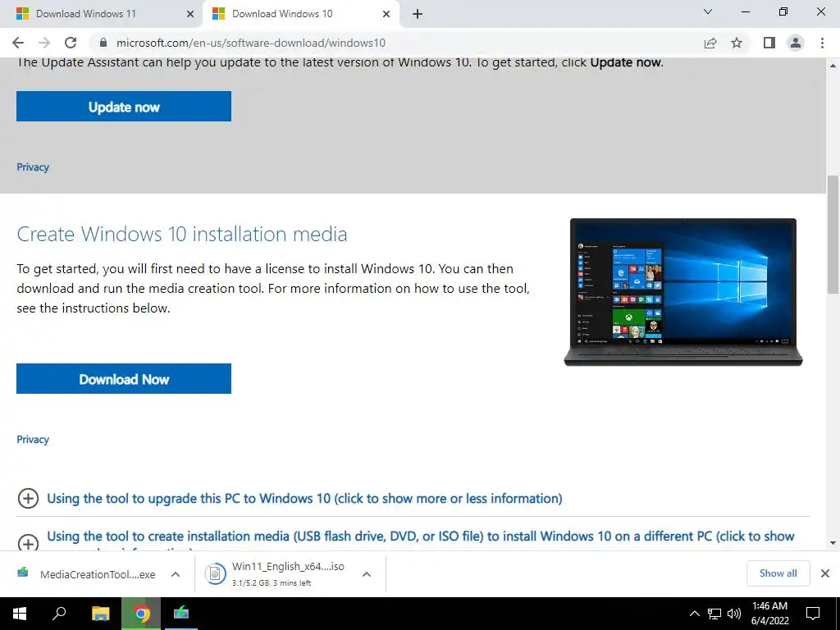Viewport: 840px width, 630px height.
Task: Click the browser forward arrow
Action: pos(44,43)
